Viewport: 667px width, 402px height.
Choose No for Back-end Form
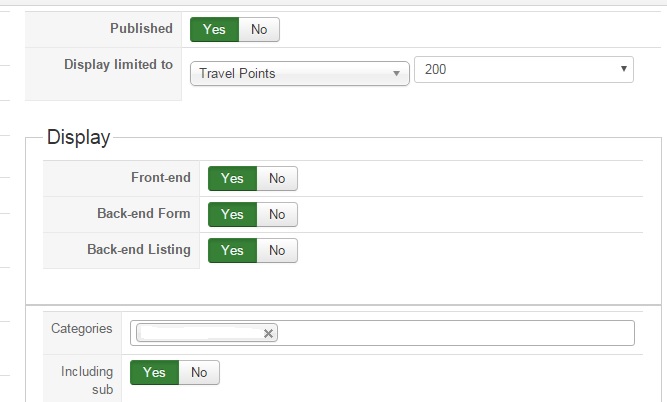(x=277, y=215)
